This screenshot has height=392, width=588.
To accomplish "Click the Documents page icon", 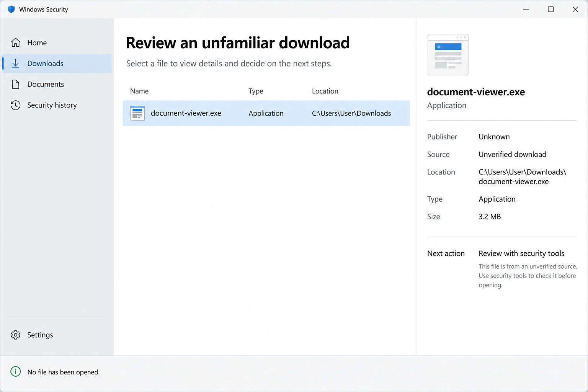I will click(x=15, y=84).
